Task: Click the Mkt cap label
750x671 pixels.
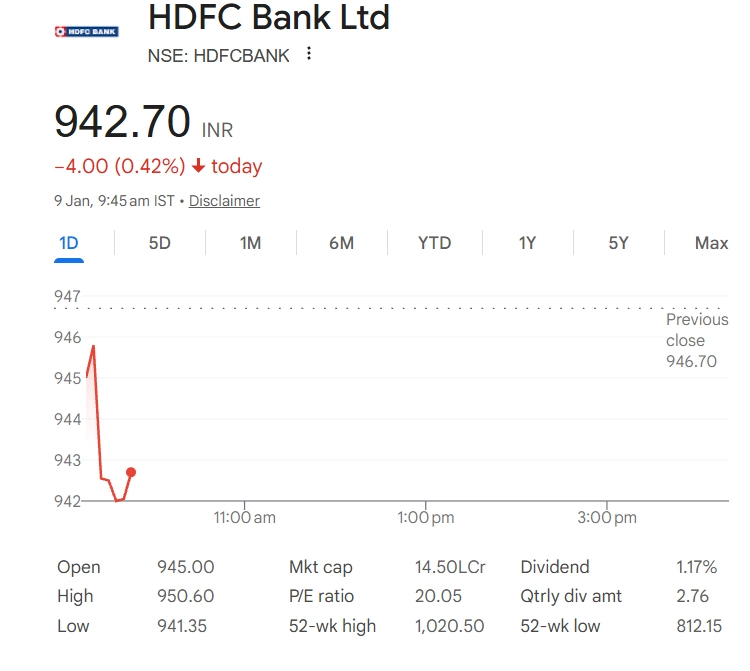Action: (x=319, y=567)
